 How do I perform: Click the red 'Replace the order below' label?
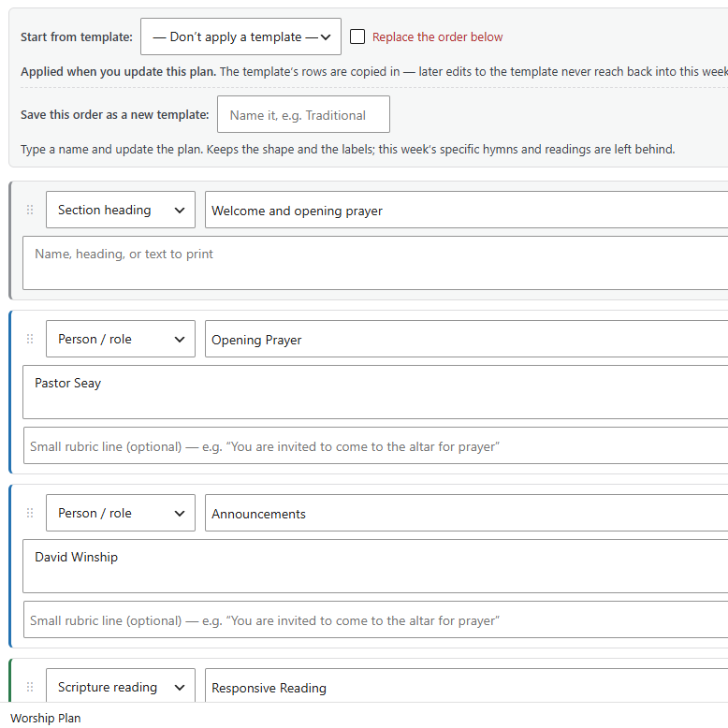click(437, 37)
